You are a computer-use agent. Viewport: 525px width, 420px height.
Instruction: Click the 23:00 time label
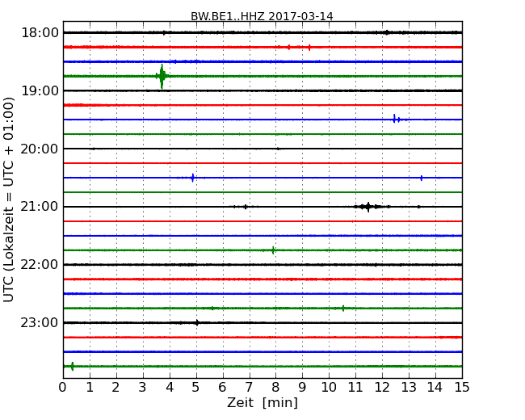pyautogui.click(x=40, y=322)
